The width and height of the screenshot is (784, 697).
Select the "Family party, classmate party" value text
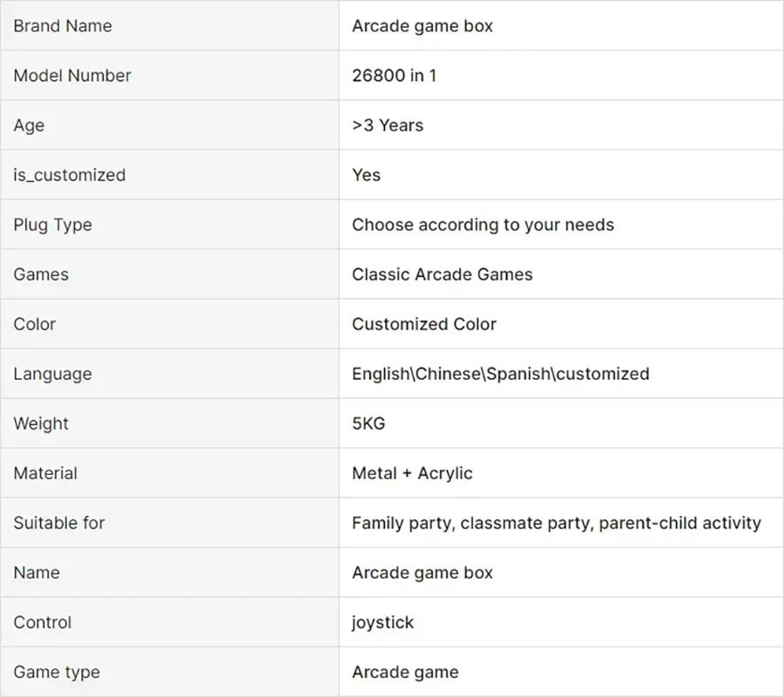pyautogui.click(x=556, y=523)
